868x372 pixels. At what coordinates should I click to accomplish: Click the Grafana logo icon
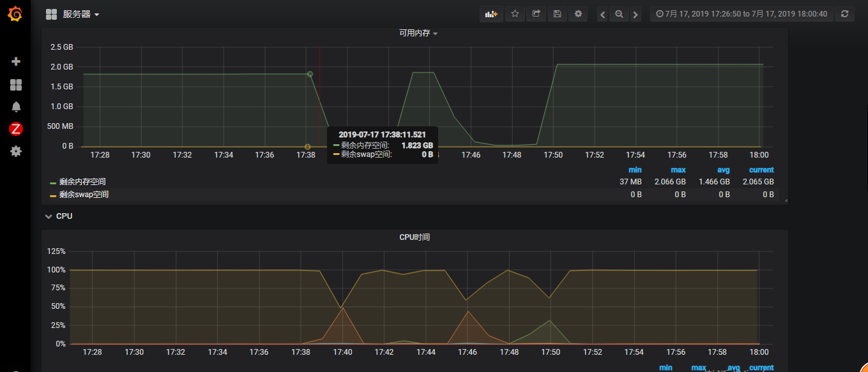coord(16,14)
